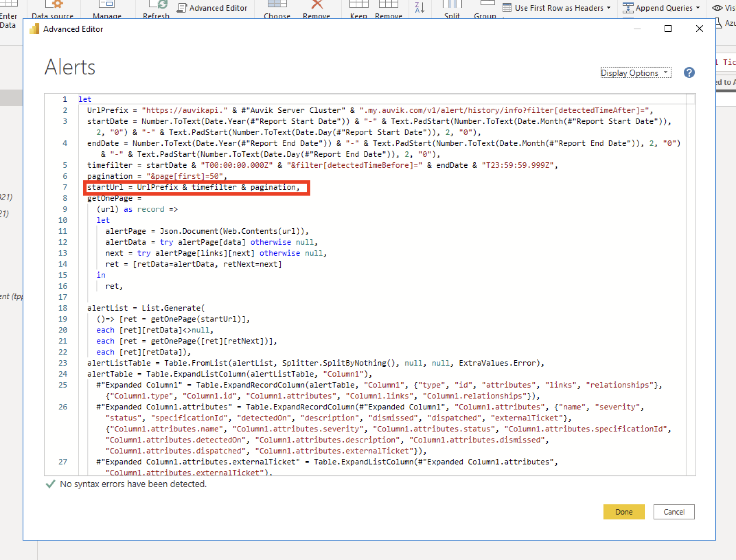This screenshot has width=736, height=560.
Task: Open the Manage ribbon item
Action: 107,9
